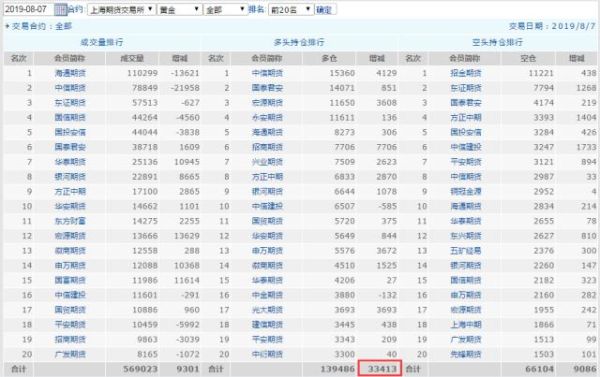Open 东证期货 in the 空头持仓排行 table

pyautogui.click(x=466, y=88)
